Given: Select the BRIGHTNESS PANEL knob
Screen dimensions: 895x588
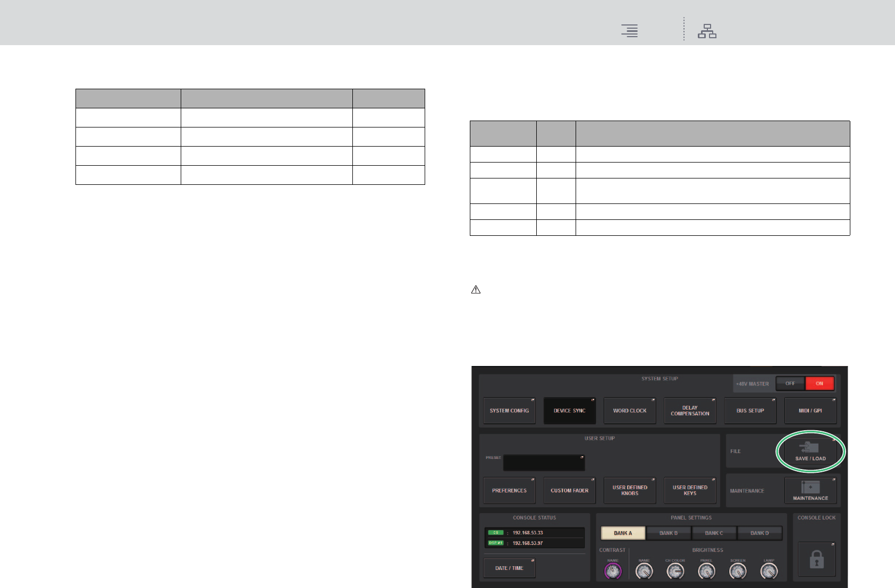Looking at the screenshot, I should (x=706, y=571).
